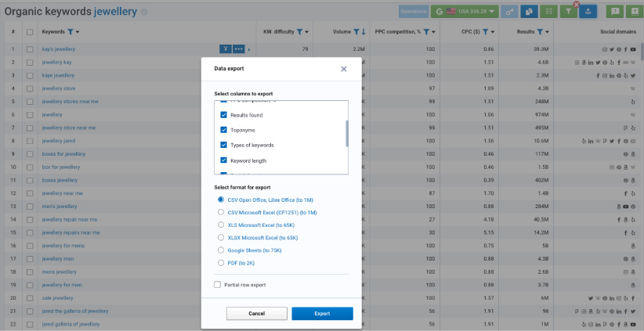Select XLSX Microsoft Excel format
Viewport: 644px width, 331px height.
(x=221, y=237)
